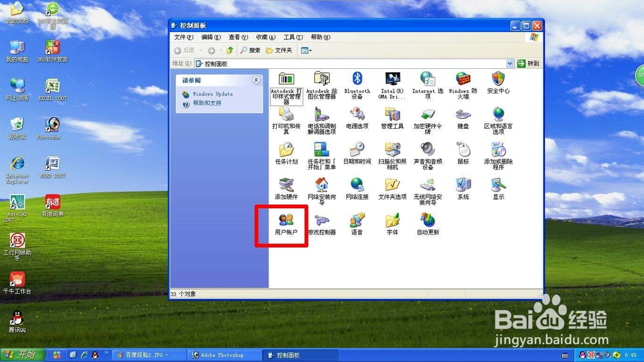Open the Autodesk 绘图仪管理器 icon
This screenshot has width=644, height=362.
coord(321,86)
